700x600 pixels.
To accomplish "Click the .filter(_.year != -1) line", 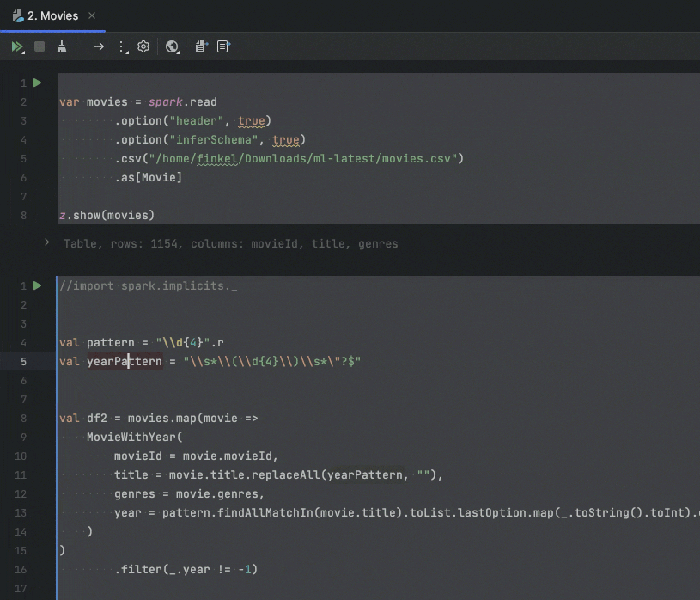I will click(186, 570).
